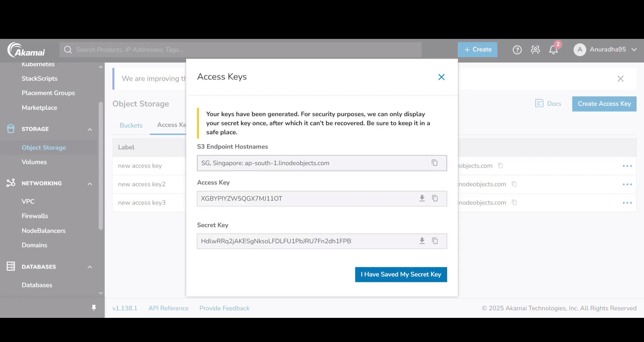Copy the Secret Key to clipboard
644x342 pixels.
(x=435, y=241)
